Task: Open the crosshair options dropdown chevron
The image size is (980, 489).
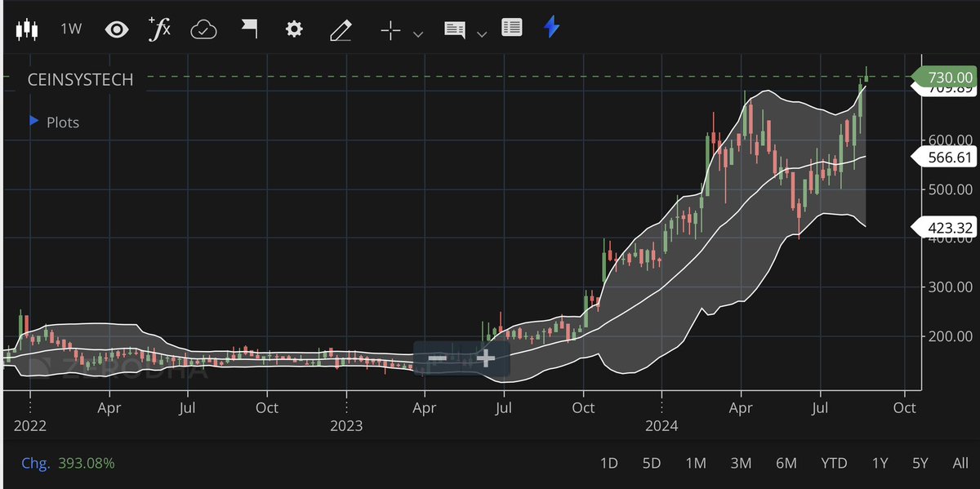Action: pyautogui.click(x=417, y=33)
